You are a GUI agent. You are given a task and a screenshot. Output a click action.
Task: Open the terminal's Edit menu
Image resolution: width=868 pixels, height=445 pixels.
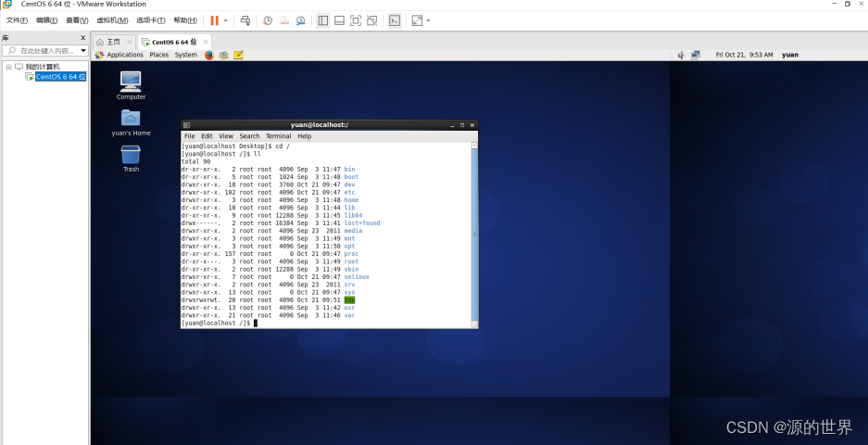click(207, 135)
